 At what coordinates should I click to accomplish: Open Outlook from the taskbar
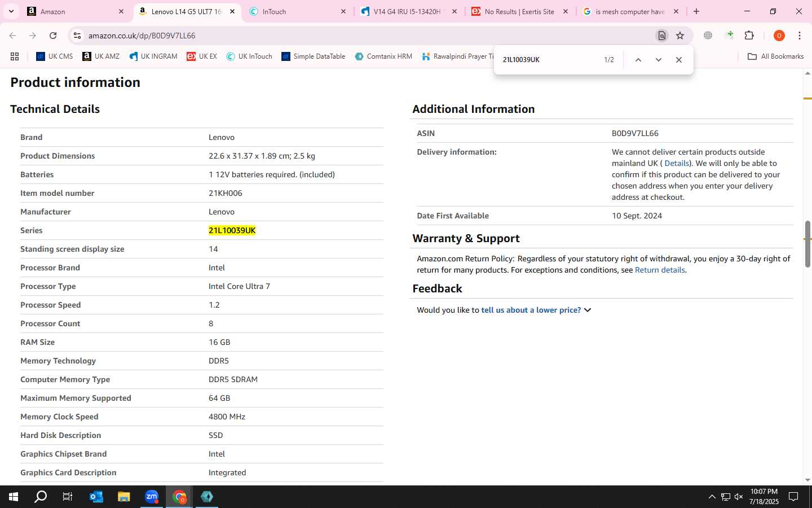point(96,497)
